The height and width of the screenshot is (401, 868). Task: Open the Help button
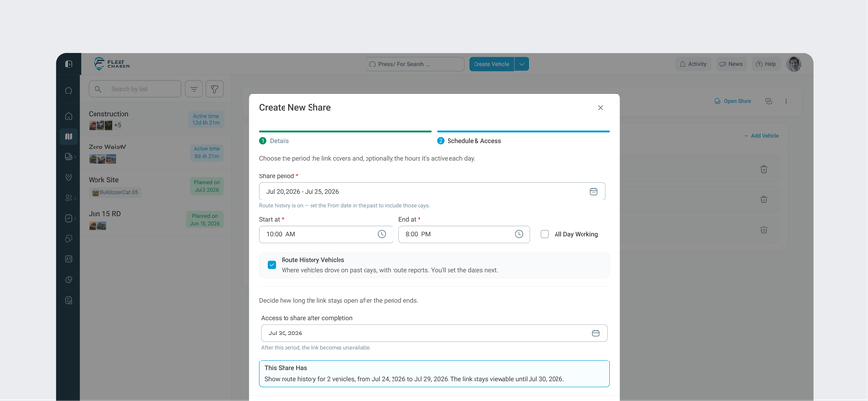766,65
